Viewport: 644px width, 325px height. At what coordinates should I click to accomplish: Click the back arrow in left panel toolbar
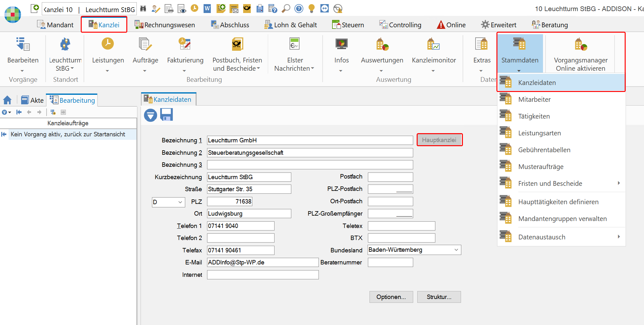[x=29, y=112]
